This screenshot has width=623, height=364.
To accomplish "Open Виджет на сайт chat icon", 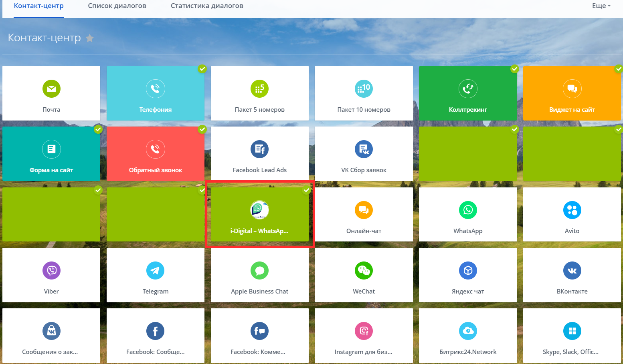I will pyautogui.click(x=572, y=88).
